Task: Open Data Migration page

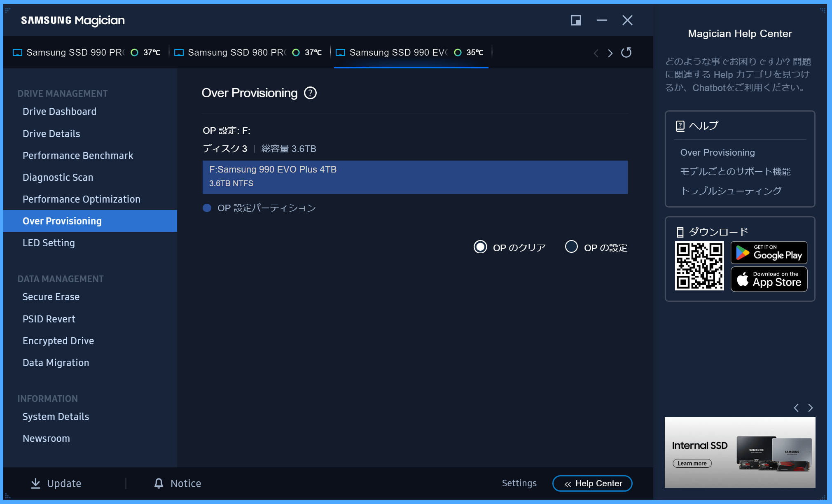Action: click(56, 363)
